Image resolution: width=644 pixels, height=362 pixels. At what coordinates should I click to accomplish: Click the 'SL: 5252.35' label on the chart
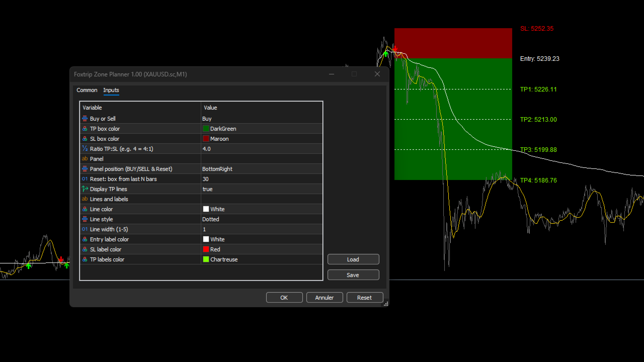(x=537, y=29)
